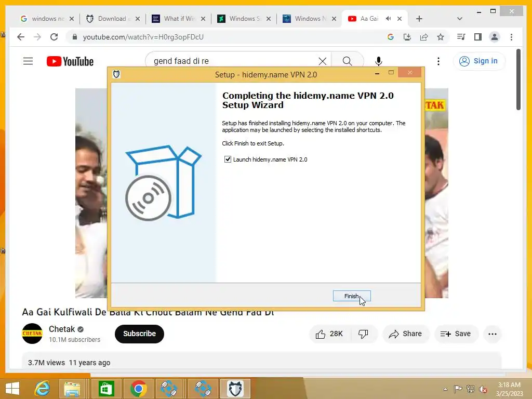The width and height of the screenshot is (532, 399).
Task: Run YouTube search with magnifier button
Action: tap(347, 61)
